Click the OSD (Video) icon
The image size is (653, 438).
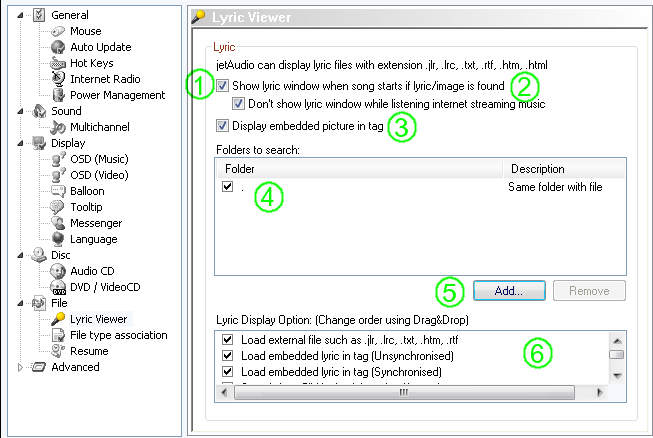(58, 175)
